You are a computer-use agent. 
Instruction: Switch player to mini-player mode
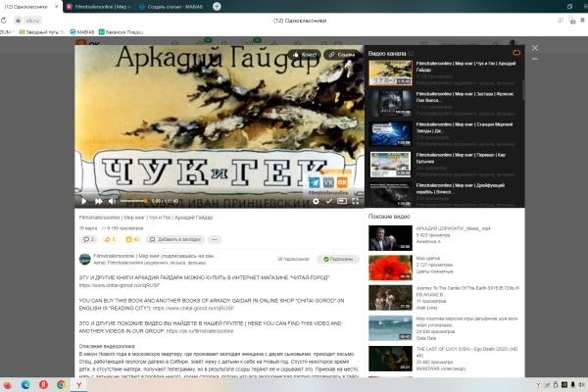tap(342, 202)
